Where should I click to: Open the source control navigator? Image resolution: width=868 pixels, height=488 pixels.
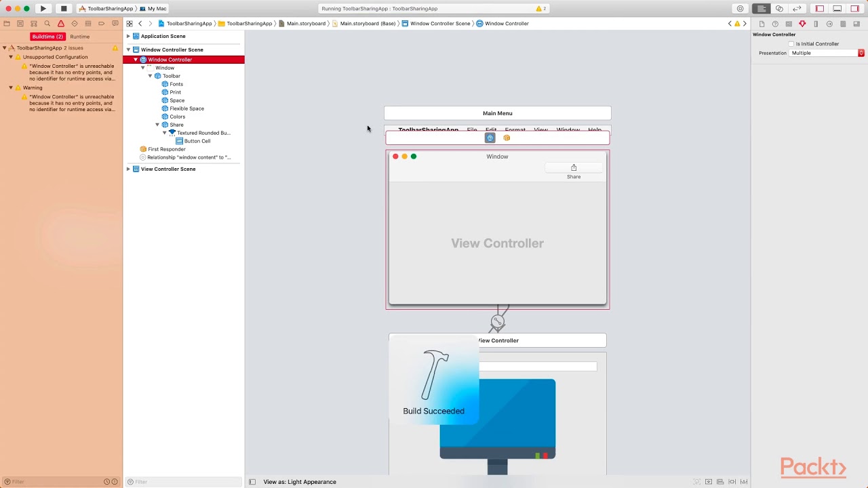[x=20, y=24]
